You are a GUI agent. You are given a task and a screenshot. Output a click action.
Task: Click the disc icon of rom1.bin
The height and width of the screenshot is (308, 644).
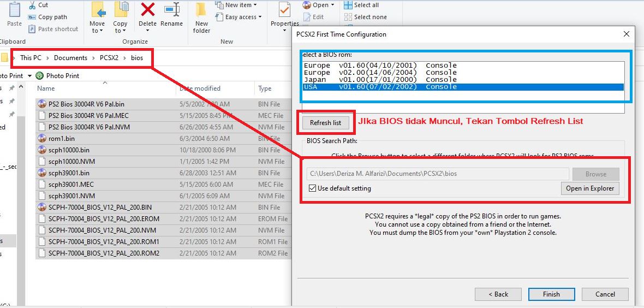(42, 139)
